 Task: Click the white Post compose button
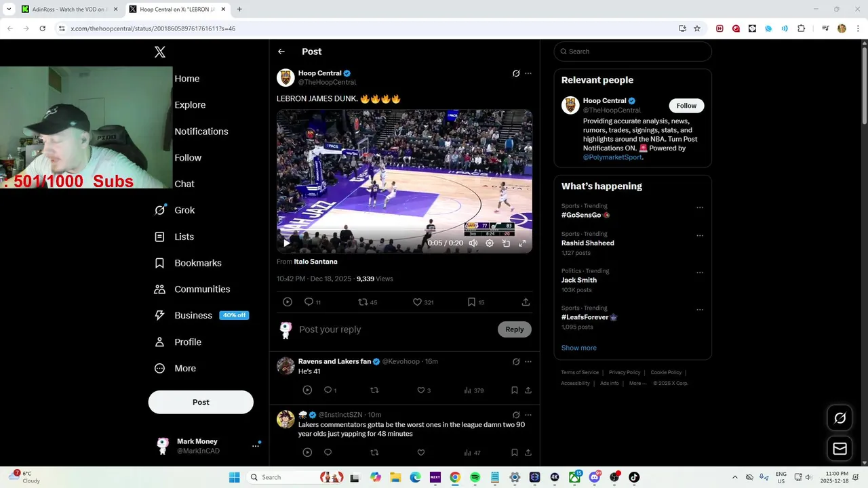[201, 402]
